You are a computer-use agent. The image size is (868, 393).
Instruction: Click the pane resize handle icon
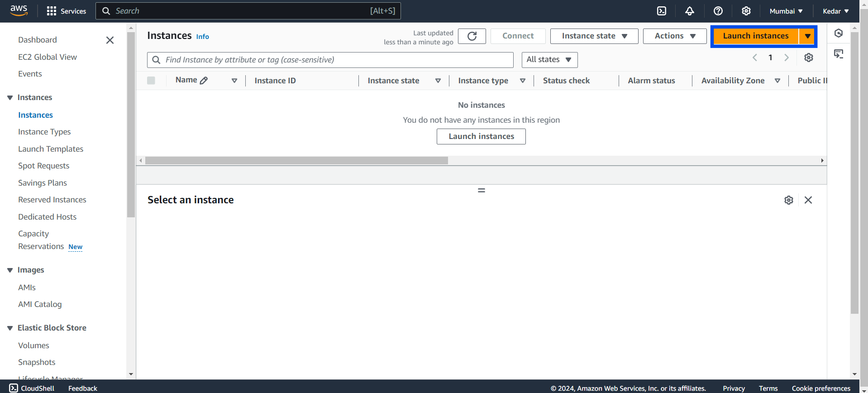(482, 191)
